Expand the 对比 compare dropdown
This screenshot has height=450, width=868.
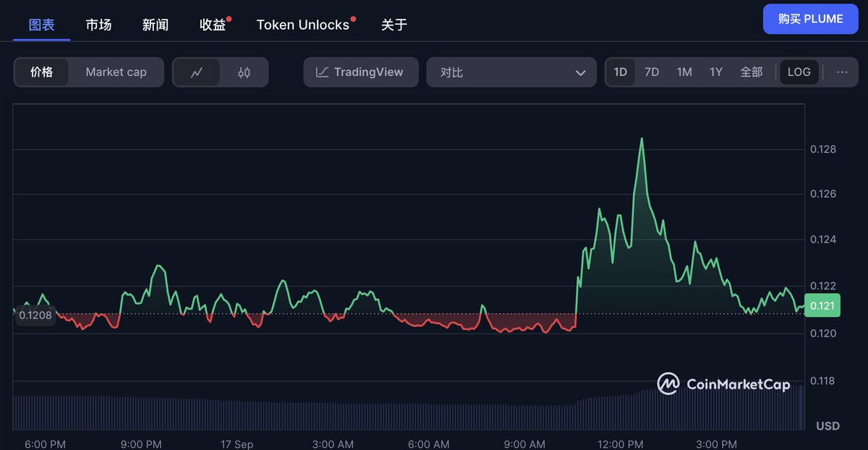tap(511, 72)
